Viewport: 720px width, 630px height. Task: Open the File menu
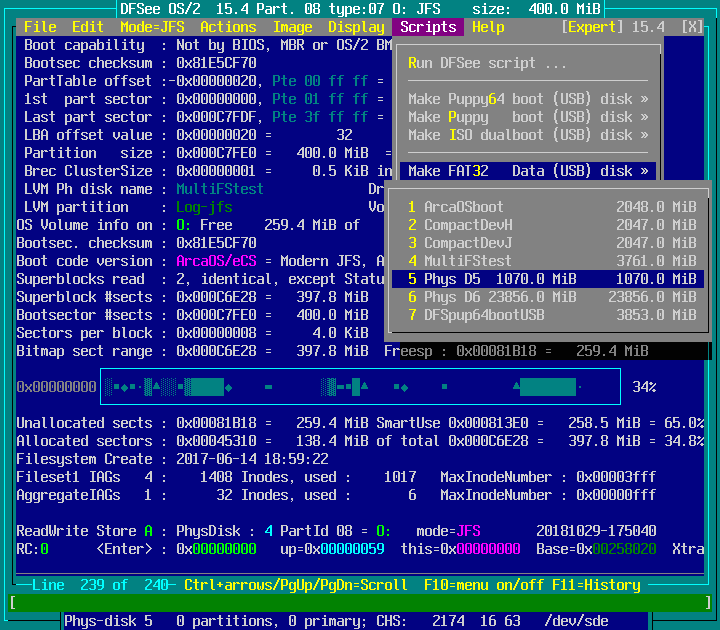tap(40, 27)
